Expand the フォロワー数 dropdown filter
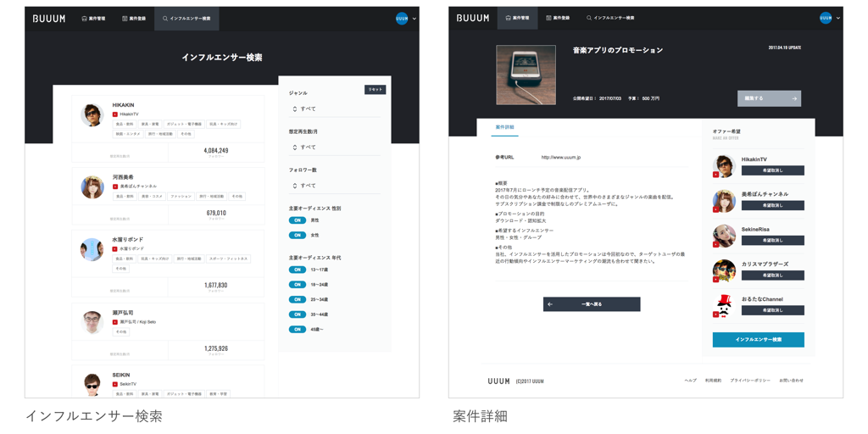Viewport: 868px width, 434px height. pos(334,186)
